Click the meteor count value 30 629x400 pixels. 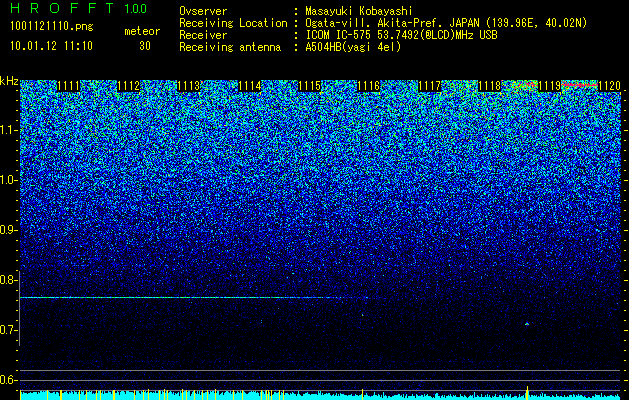[145, 46]
